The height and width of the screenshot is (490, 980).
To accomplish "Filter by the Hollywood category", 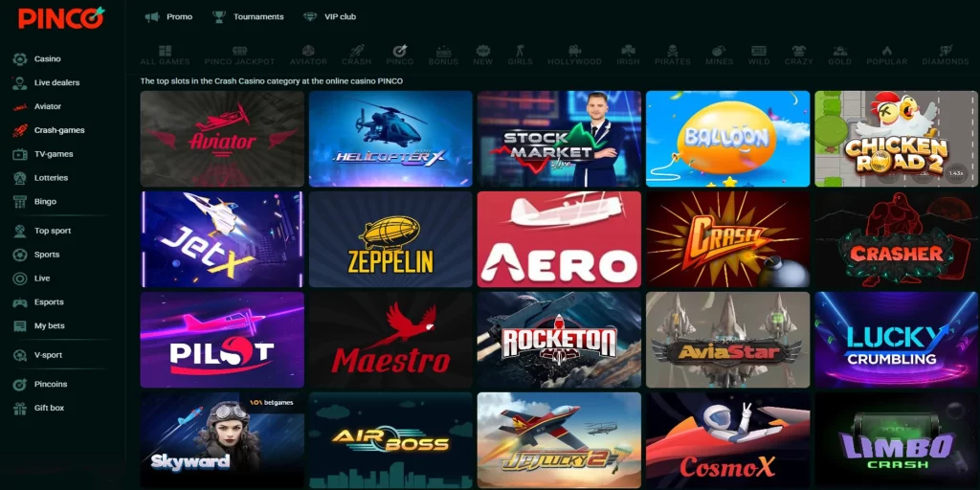I will coord(574,55).
